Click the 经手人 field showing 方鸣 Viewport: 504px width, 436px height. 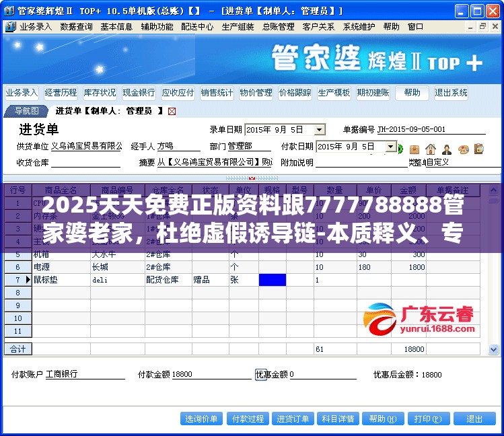[x=178, y=147]
